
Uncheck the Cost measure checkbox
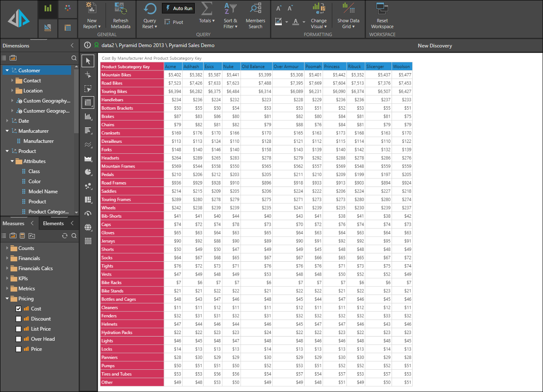point(19,309)
